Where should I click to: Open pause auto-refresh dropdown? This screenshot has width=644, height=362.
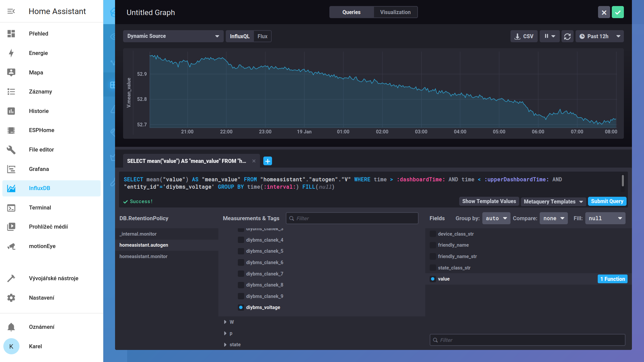(549, 36)
